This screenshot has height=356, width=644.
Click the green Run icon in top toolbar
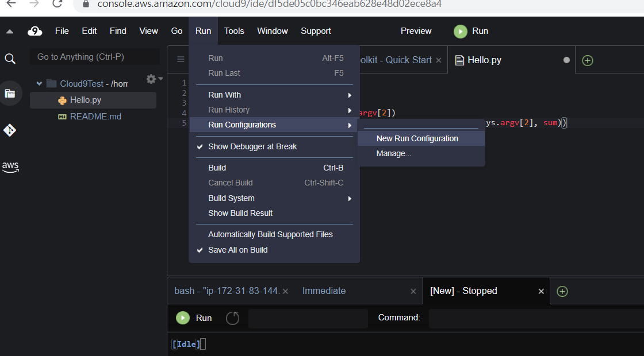point(461,32)
